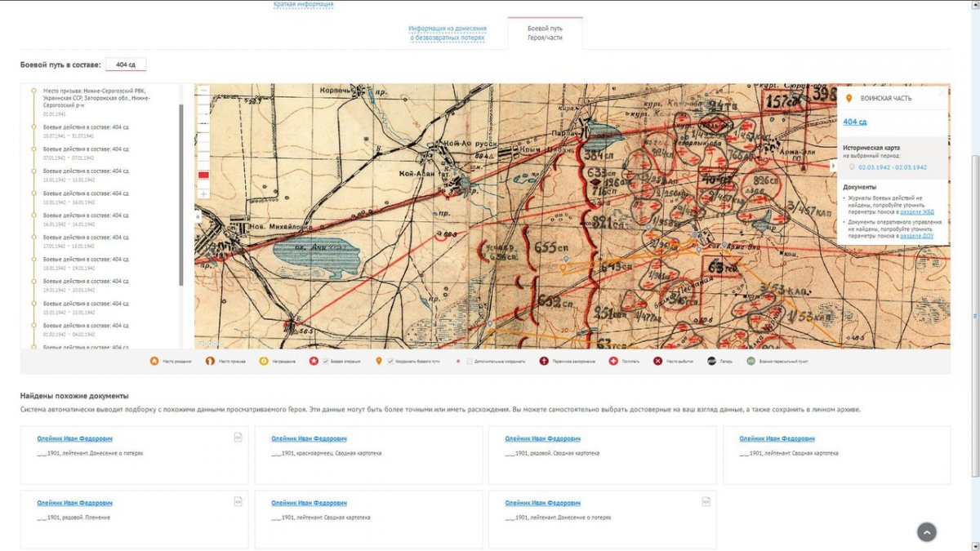Click the Место призыва Нижне-Серогозский РВК entry
This screenshot has width=980, height=551.
click(96, 101)
